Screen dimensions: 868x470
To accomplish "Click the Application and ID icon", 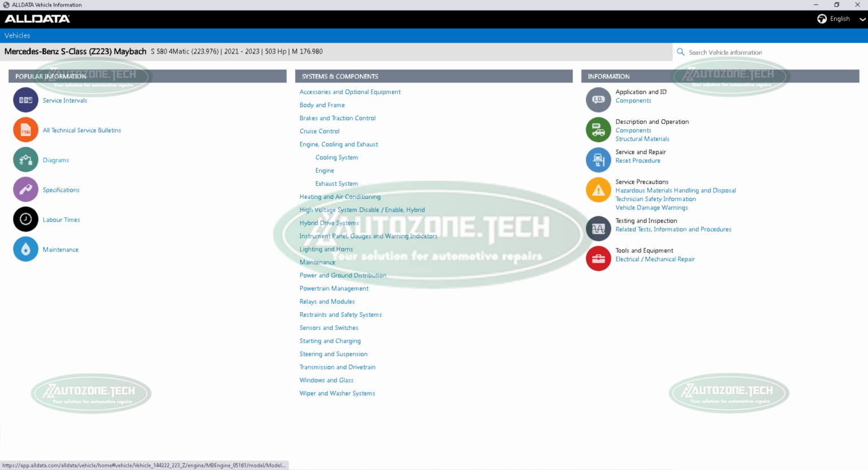I will (x=598, y=99).
